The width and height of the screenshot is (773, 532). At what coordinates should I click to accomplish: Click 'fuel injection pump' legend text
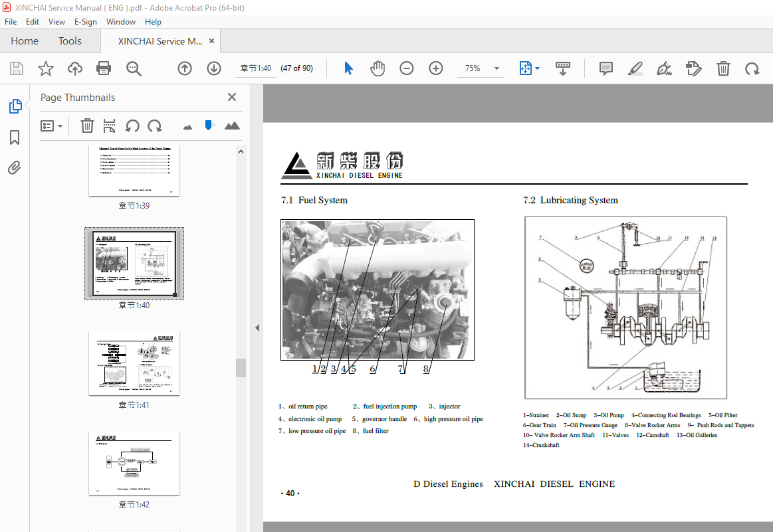[390, 406]
